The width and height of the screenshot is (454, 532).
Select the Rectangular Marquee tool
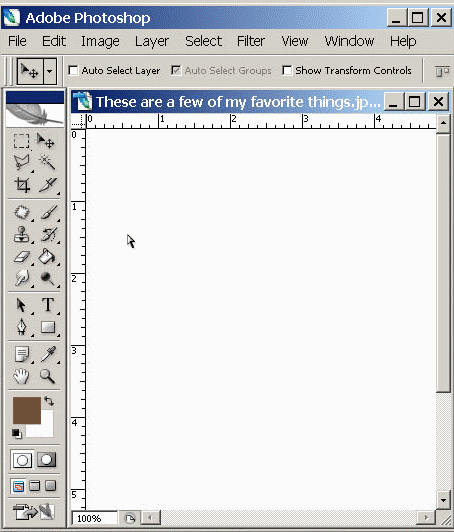click(21, 141)
